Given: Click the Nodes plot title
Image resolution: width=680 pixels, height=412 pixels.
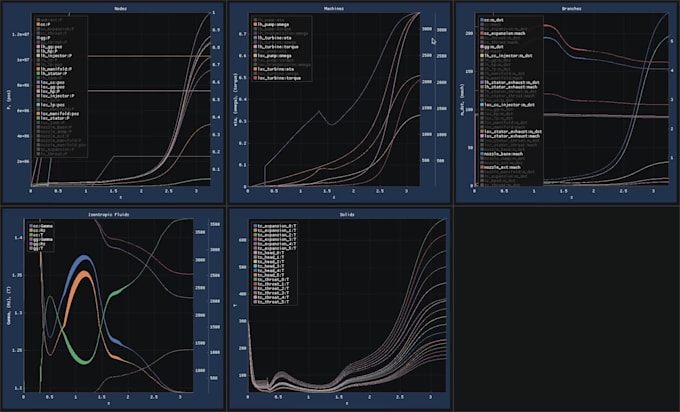Looking at the screenshot, I should [121, 8].
